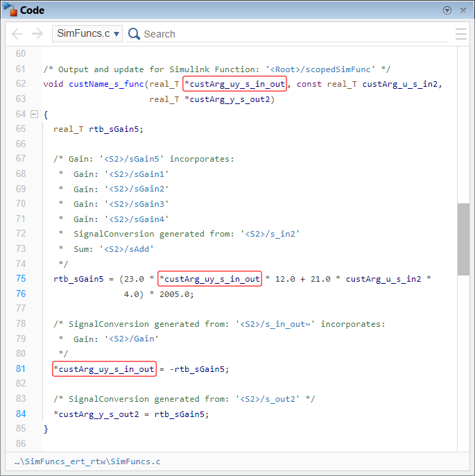Open the <Root>/scopedSimFunc link
The height and width of the screenshot is (476, 475).
coord(320,69)
